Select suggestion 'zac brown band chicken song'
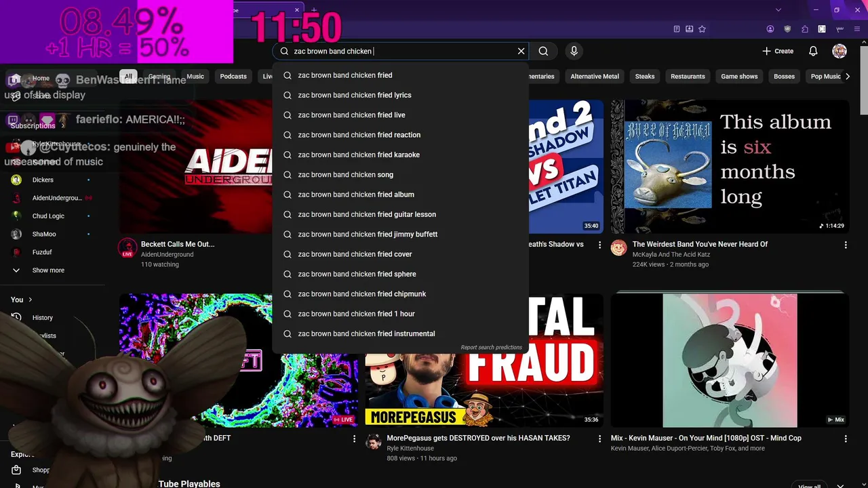This screenshot has height=488, width=868. tap(400, 175)
